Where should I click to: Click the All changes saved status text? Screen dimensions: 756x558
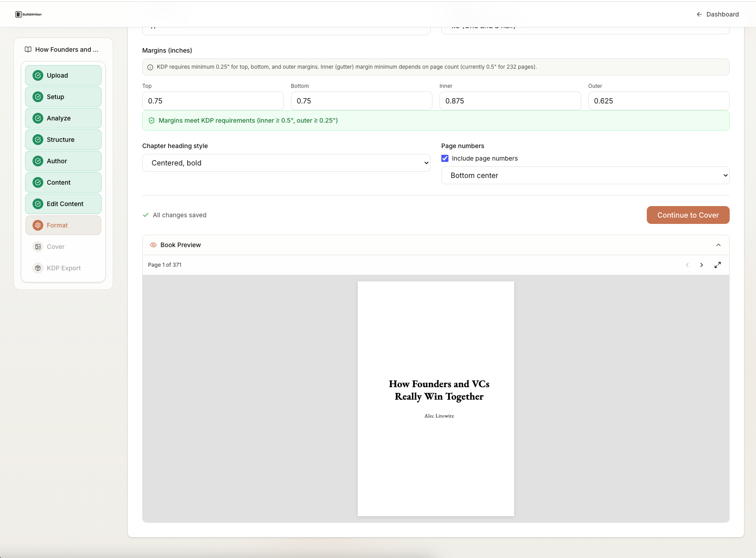tap(180, 215)
